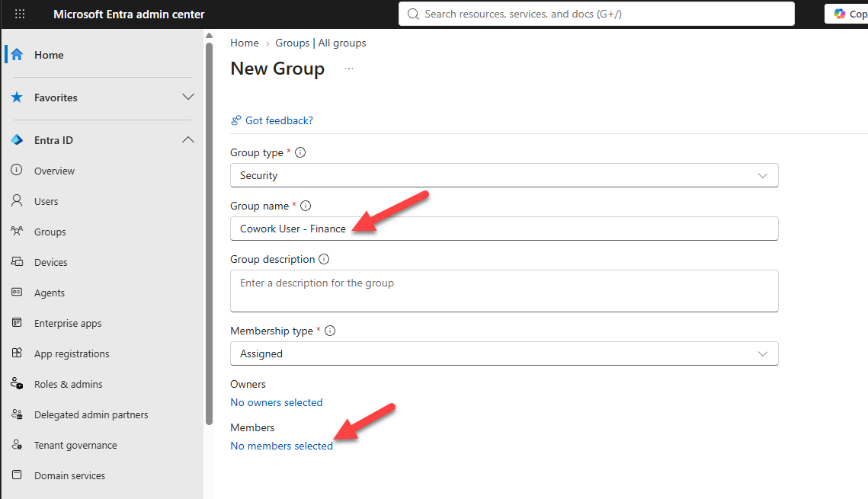Open Overview in the sidebar

54,171
